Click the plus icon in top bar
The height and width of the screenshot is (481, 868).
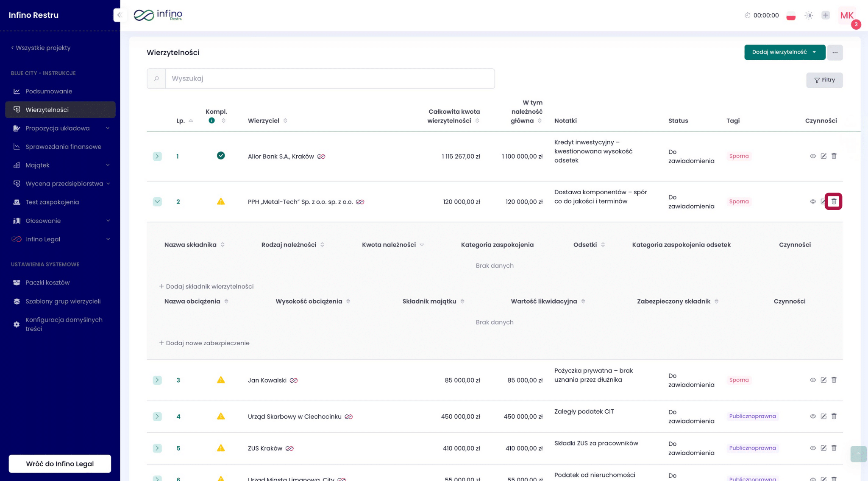pyautogui.click(x=826, y=16)
